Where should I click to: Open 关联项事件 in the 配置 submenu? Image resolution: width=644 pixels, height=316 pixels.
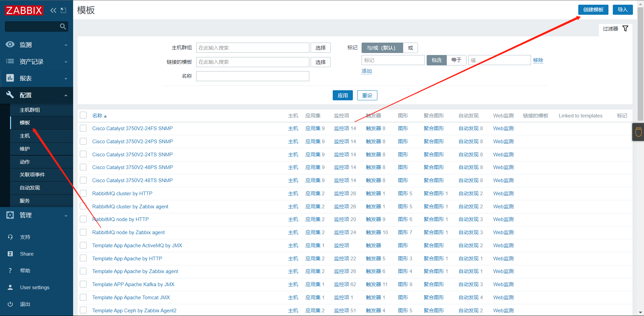[x=42, y=175]
